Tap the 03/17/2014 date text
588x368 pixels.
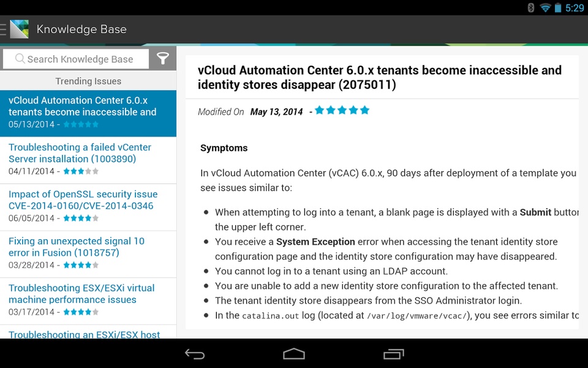coord(31,312)
